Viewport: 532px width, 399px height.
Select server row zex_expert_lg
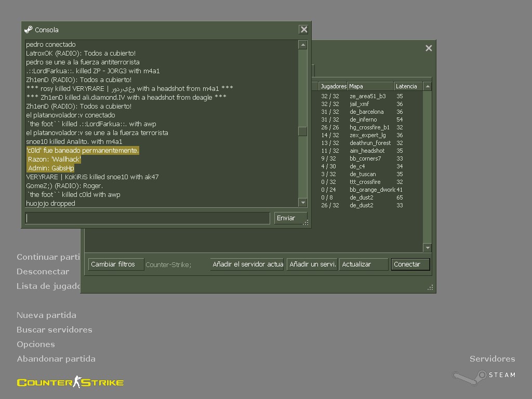(367, 136)
